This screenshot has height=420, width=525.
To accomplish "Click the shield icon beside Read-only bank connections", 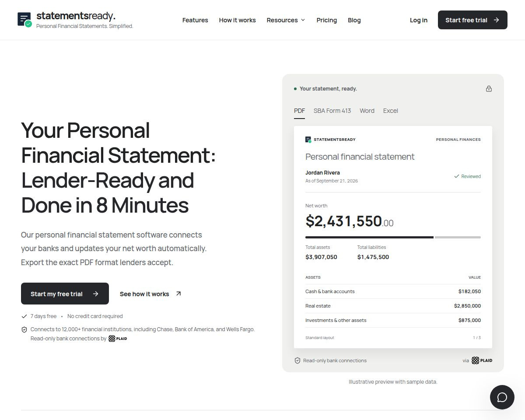I will (x=297, y=360).
